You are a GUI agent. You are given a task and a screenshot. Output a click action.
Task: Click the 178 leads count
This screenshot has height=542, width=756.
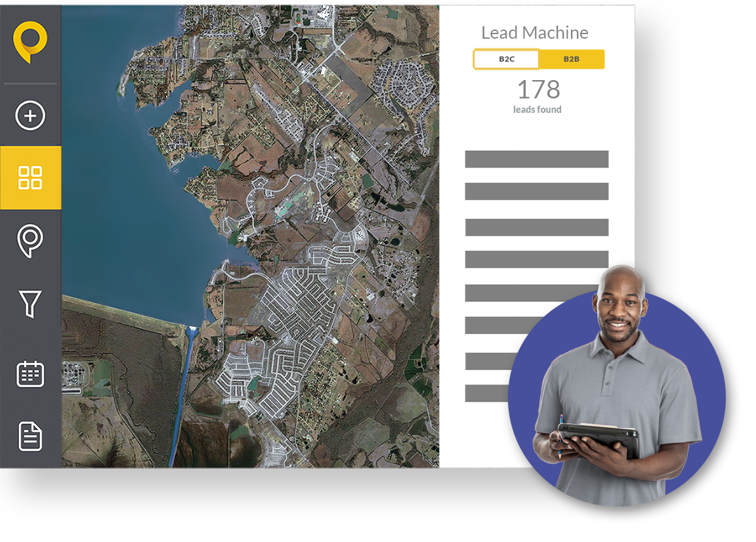click(x=539, y=90)
